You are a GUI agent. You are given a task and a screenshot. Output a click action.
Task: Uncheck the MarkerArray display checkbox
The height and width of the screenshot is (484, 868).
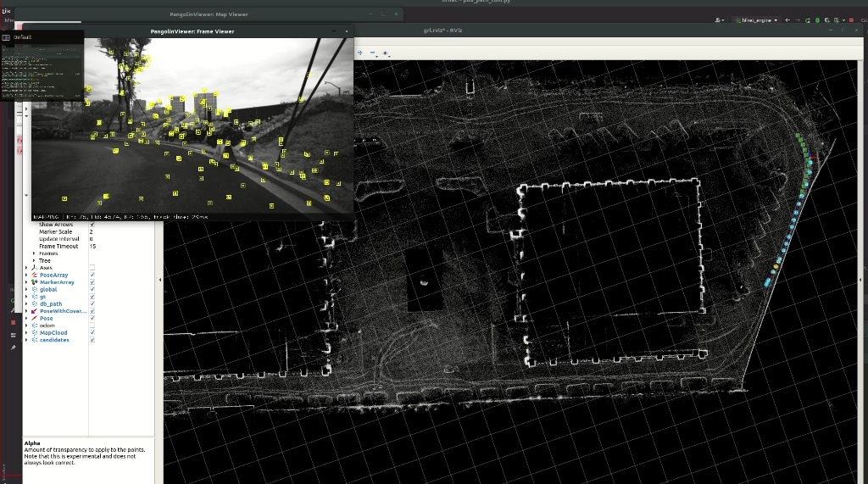pyautogui.click(x=92, y=282)
